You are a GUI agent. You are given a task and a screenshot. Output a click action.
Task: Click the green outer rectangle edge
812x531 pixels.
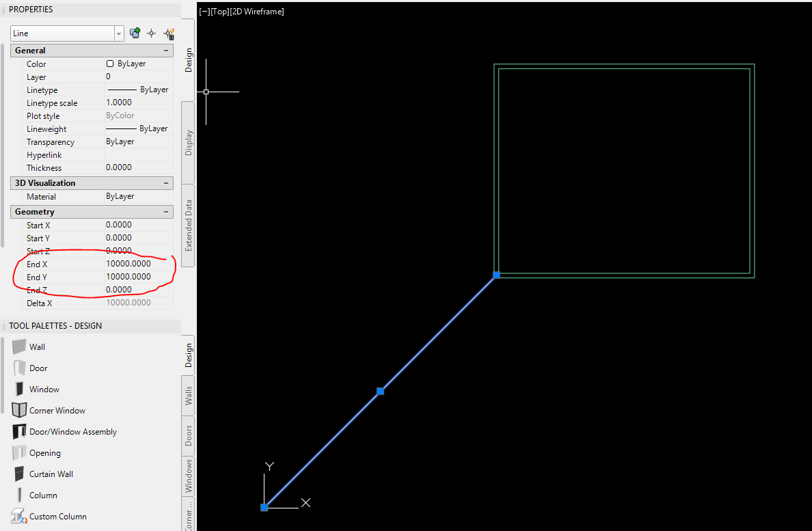click(x=624, y=64)
